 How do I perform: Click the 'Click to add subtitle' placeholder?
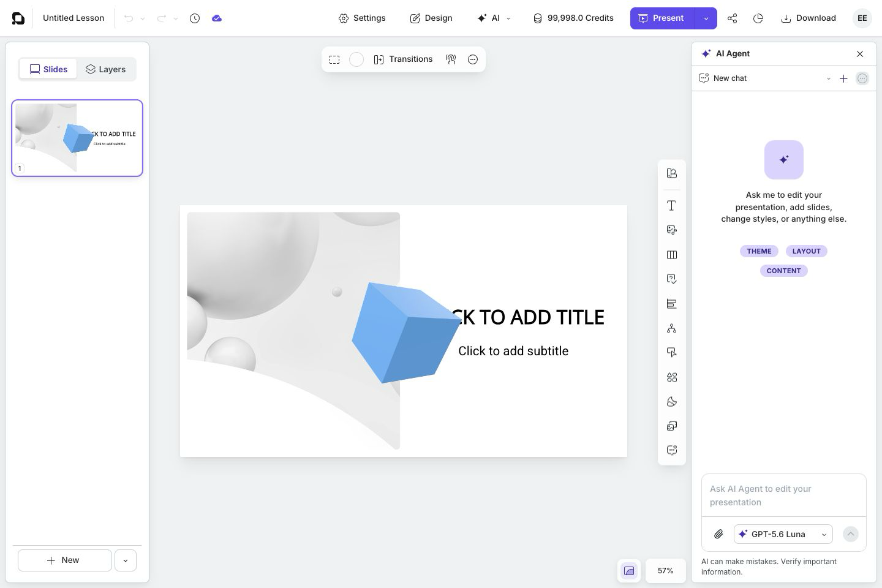(x=513, y=351)
